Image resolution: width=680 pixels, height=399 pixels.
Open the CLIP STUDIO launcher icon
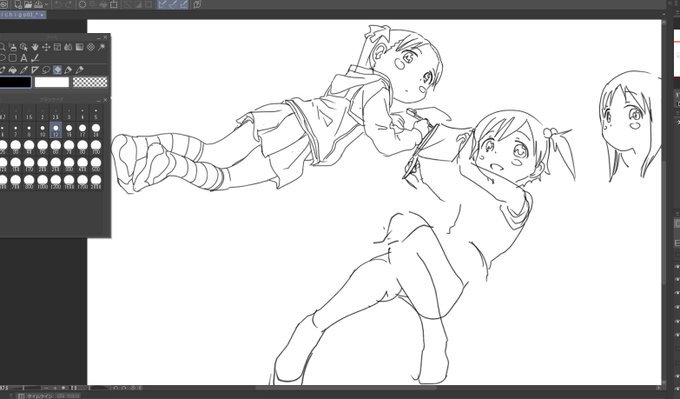click(x=3, y=5)
